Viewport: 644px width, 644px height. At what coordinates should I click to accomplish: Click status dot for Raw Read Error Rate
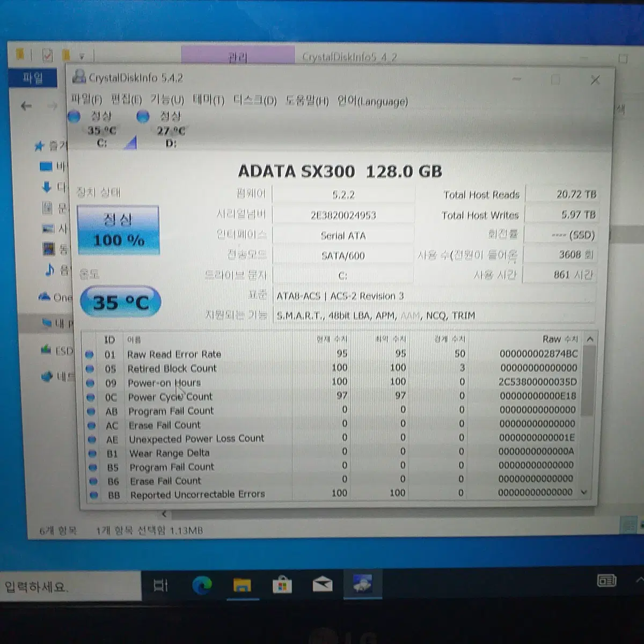point(90,354)
